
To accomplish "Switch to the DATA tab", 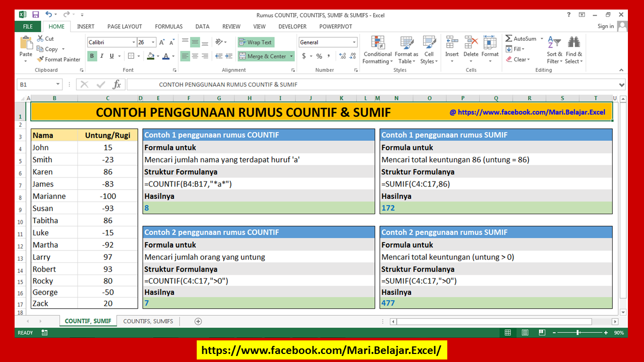I will pos(202,26).
